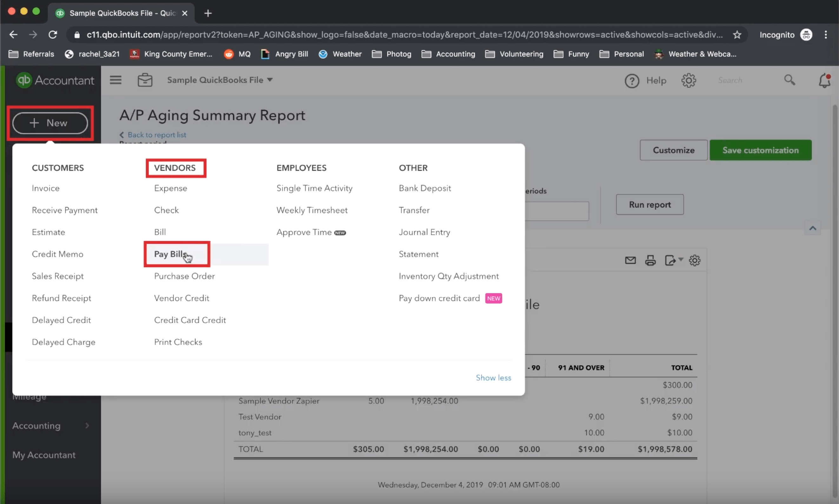This screenshot has width=839, height=504.
Task: Open QuickBooks settings with the gear icon
Action: [689, 80]
